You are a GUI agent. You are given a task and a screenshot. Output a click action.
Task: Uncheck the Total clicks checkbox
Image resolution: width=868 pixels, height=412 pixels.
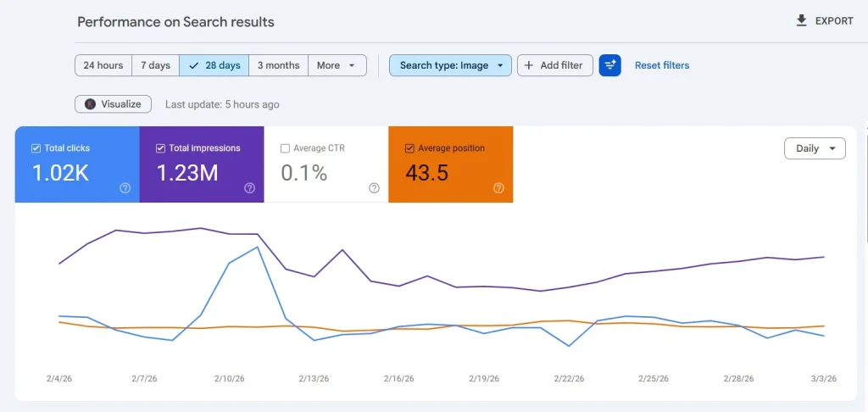coord(36,148)
